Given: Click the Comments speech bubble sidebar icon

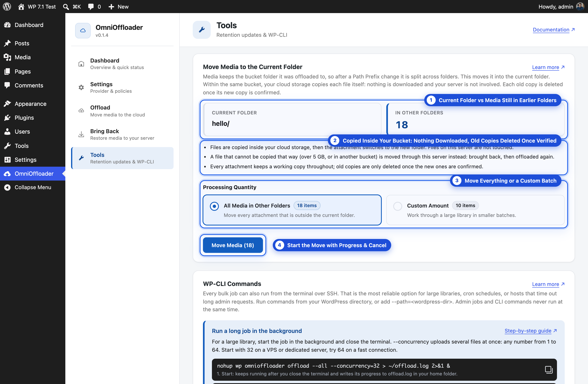Looking at the screenshot, I should coord(7,85).
